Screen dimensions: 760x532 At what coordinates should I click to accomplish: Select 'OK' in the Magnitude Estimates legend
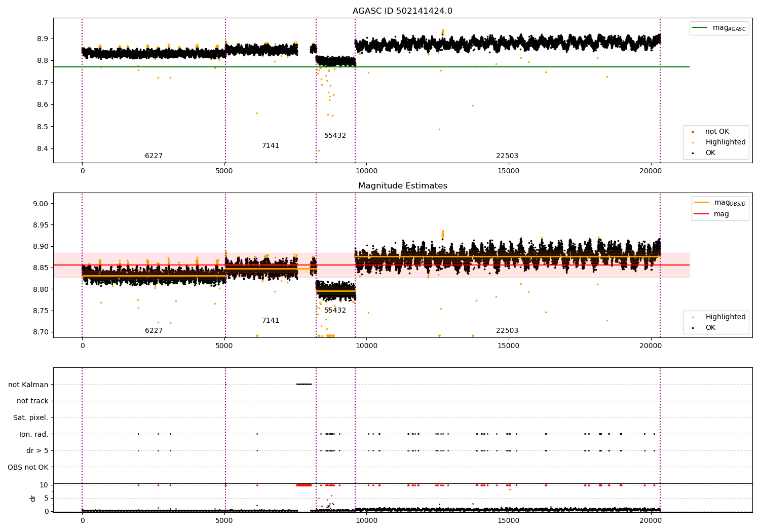click(710, 328)
